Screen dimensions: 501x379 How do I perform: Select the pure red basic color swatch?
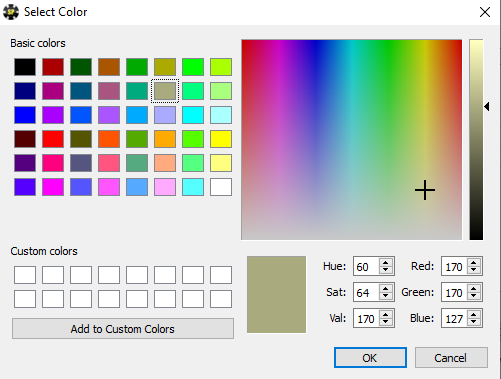click(53, 139)
